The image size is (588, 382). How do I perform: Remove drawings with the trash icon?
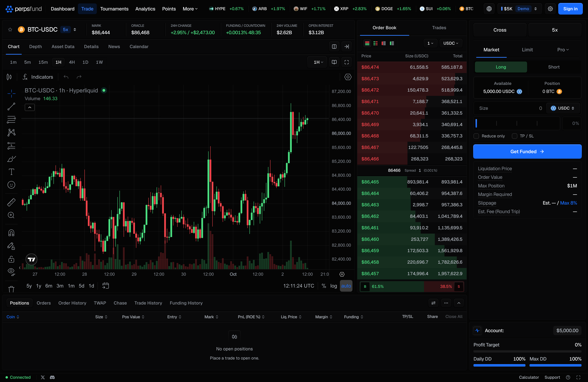[x=11, y=289]
